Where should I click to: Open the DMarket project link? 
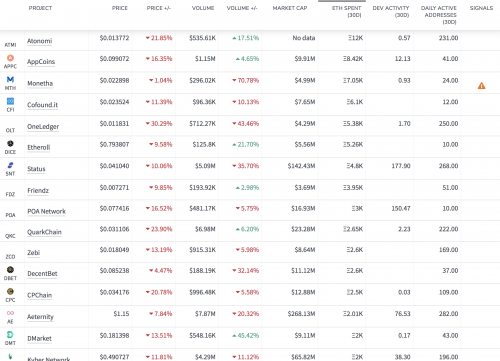39,338
